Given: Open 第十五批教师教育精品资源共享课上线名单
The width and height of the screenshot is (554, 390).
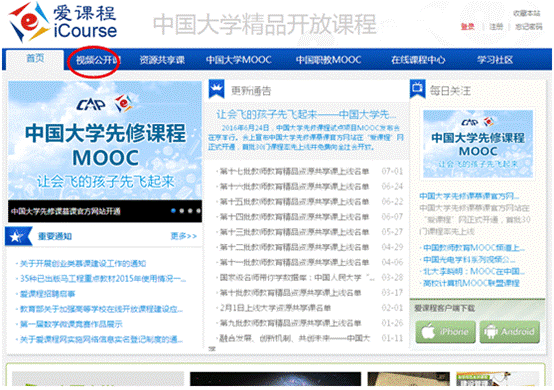Looking at the screenshot, I should (294, 202).
